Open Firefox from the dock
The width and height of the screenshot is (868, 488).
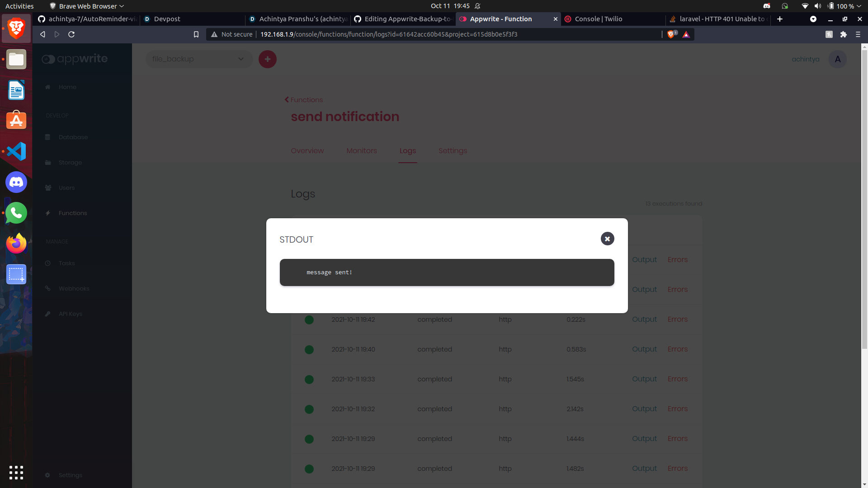[16, 244]
